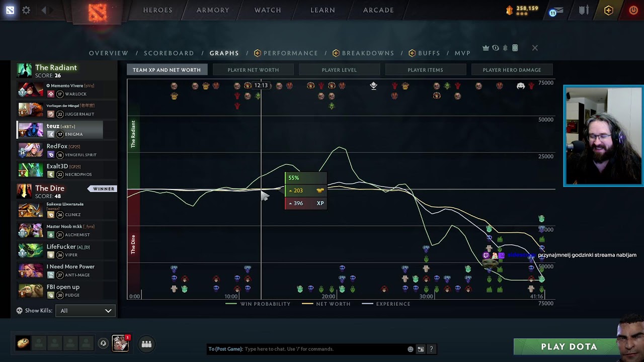Show the Player Items graph
Viewport: 644px width, 362px height.
coord(425,70)
